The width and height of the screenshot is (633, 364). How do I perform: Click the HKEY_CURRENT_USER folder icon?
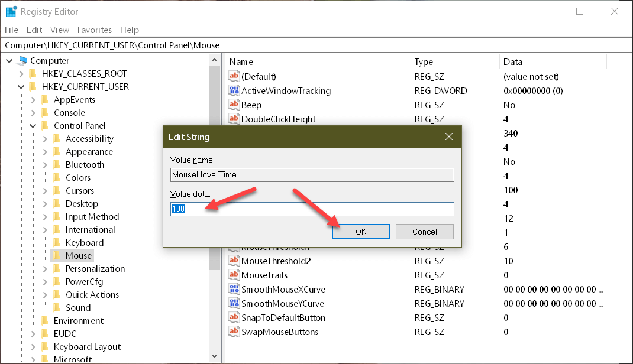point(33,87)
